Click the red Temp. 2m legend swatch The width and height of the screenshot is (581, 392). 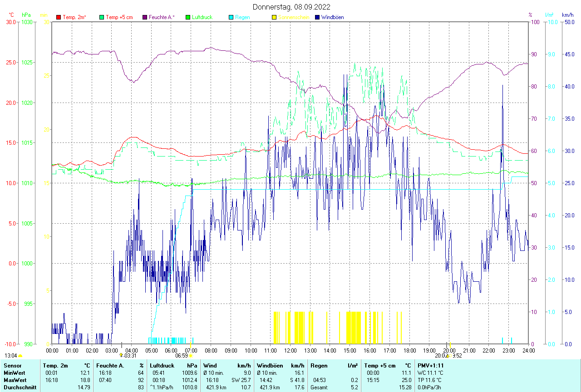pos(59,17)
